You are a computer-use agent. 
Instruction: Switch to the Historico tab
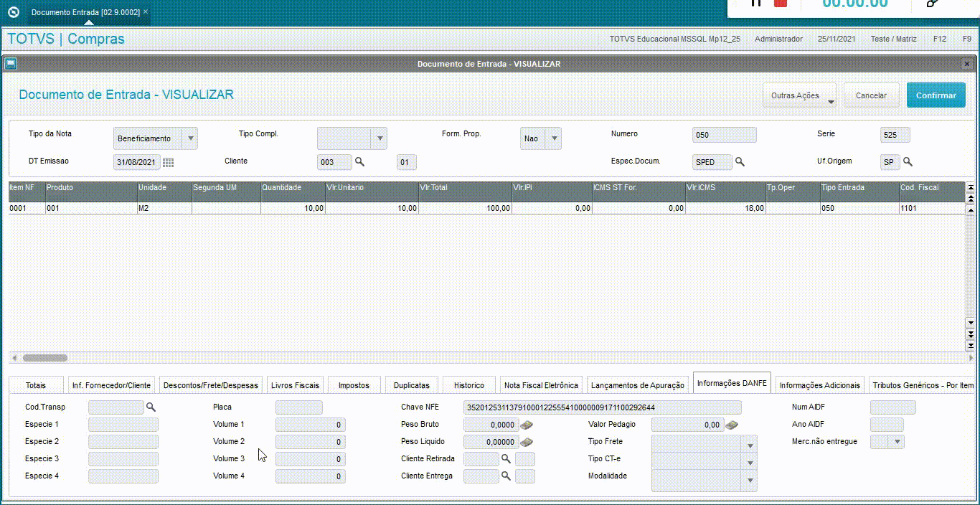[x=469, y=385]
